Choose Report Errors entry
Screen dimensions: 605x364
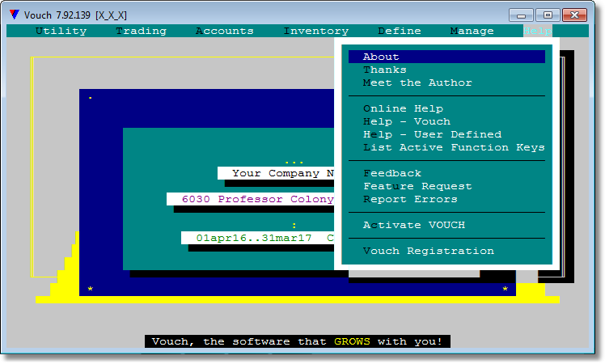[x=446, y=199]
